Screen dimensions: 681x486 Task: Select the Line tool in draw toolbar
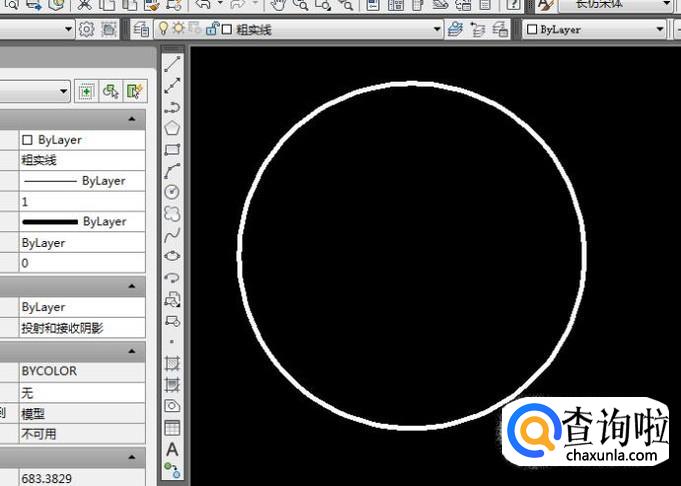click(172, 64)
